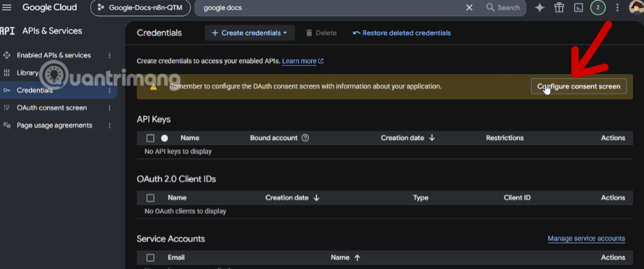Click the 'No OAuth clients to display' text

185,211
